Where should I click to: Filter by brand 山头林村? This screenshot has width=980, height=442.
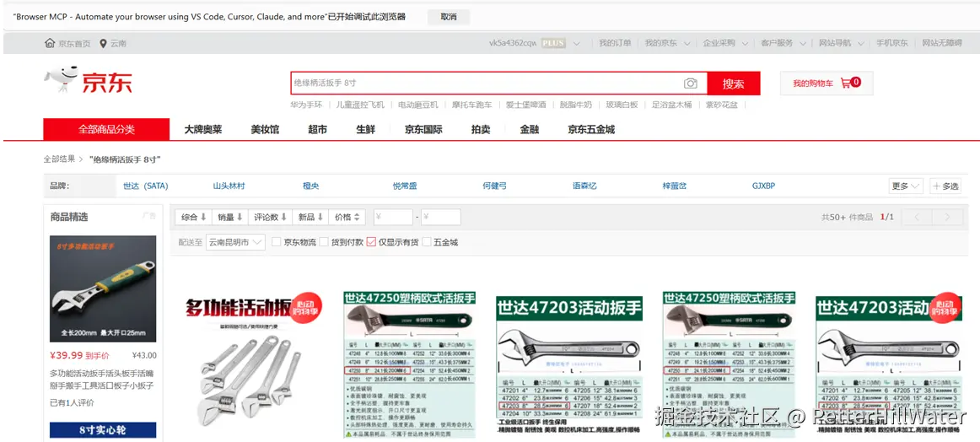tap(229, 186)
